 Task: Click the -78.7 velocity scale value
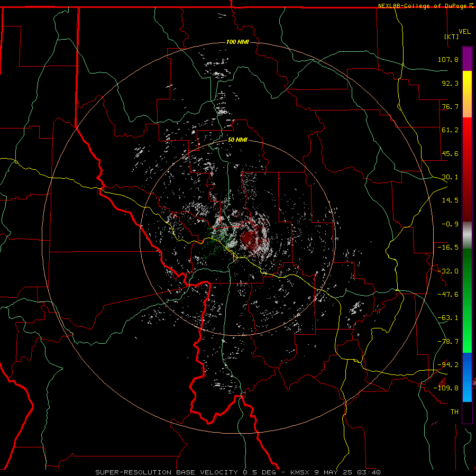(448, 342)
